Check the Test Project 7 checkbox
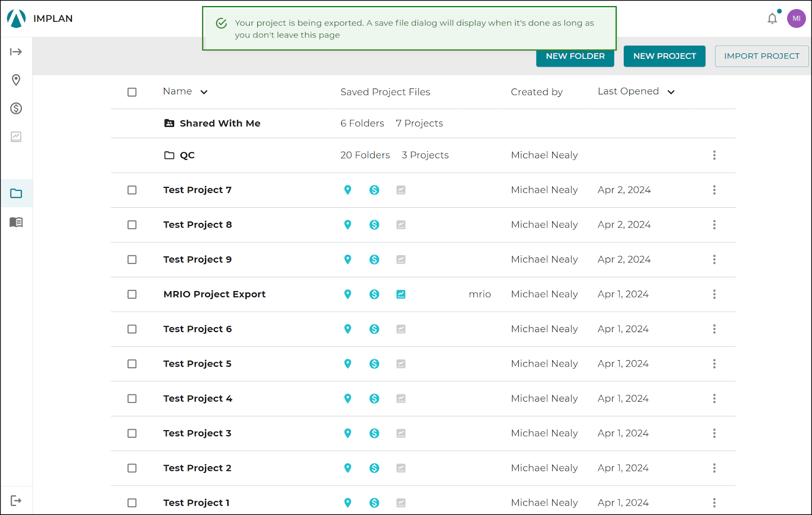This screenshot has height=515, width=812. pos(132,190)
